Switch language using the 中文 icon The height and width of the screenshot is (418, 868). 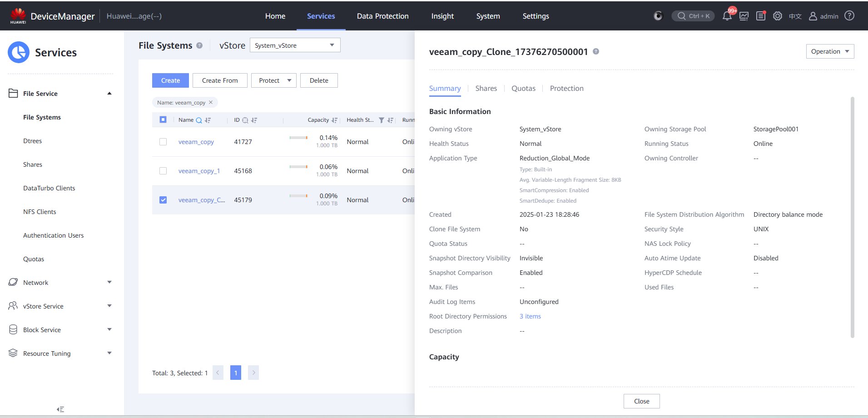(795, 16)
